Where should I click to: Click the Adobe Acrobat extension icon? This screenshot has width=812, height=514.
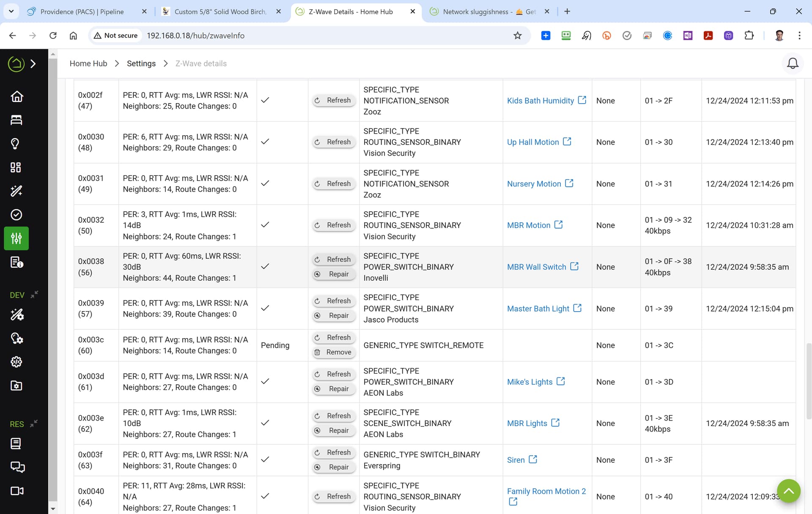coord(708,36)
